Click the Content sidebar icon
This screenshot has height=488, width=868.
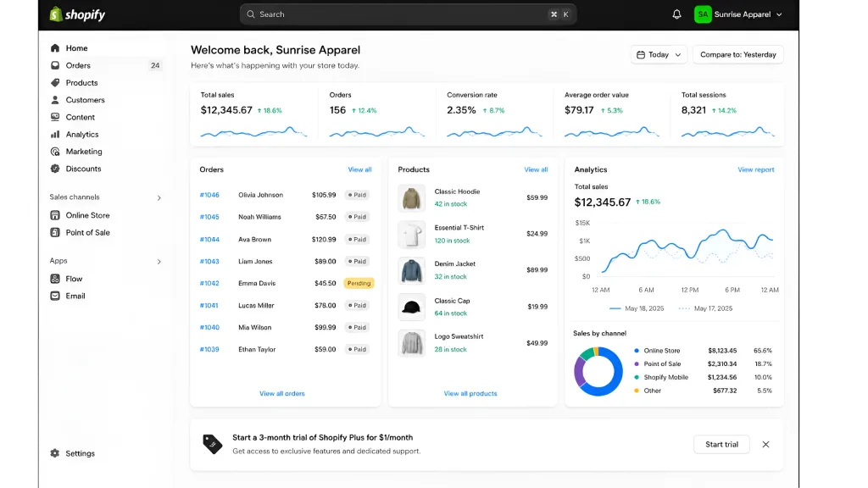pos(55,117)
